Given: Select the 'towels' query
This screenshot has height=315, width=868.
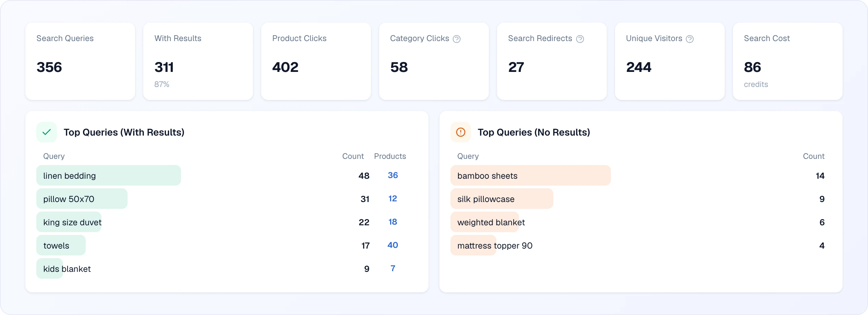Looking at the screenshot, I should (x=56, y=245).
